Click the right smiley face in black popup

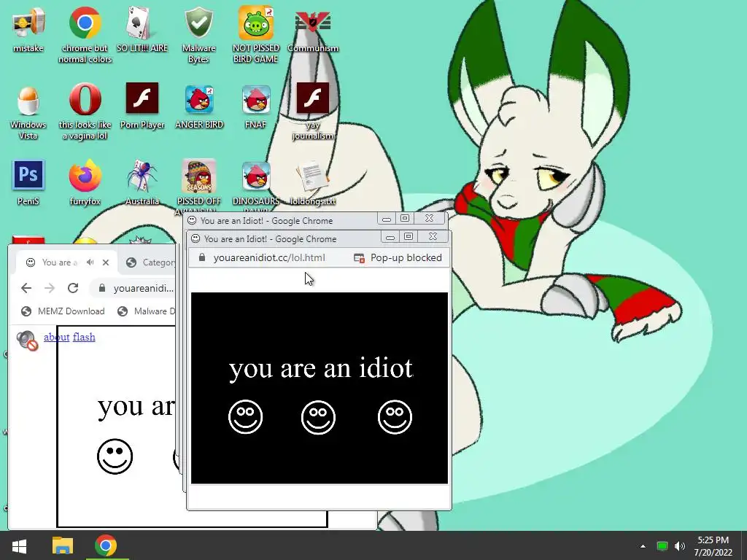[395, 417]
